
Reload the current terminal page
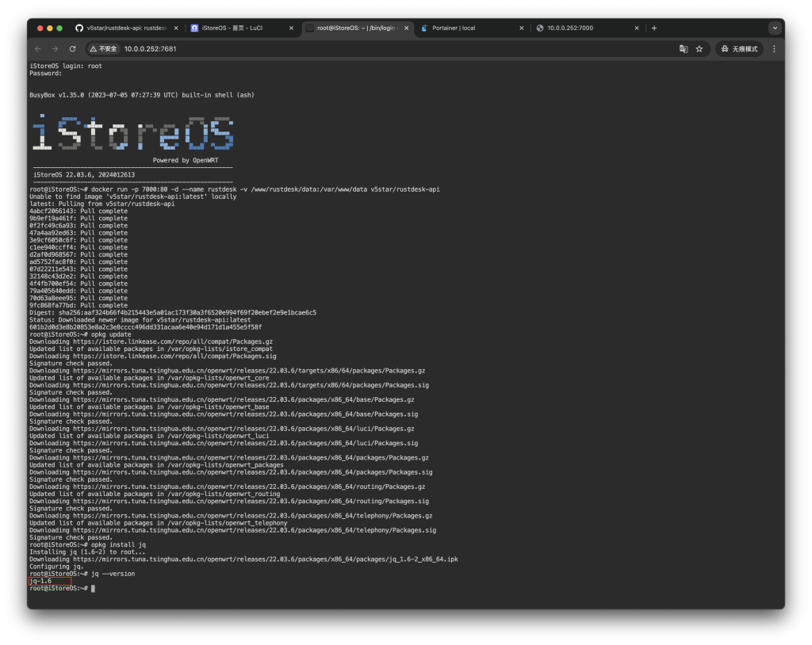[x=73, y=48]
